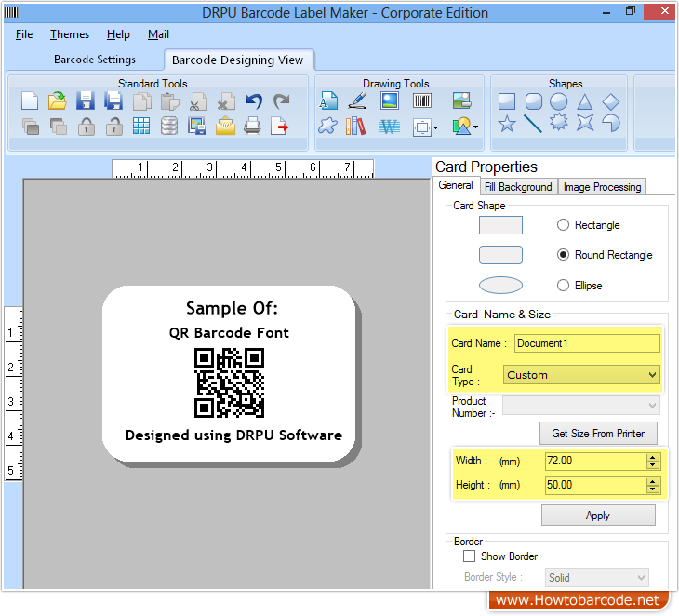Click the QR code on the label
The width and height of the screenshot is (679, 616).
229,383
